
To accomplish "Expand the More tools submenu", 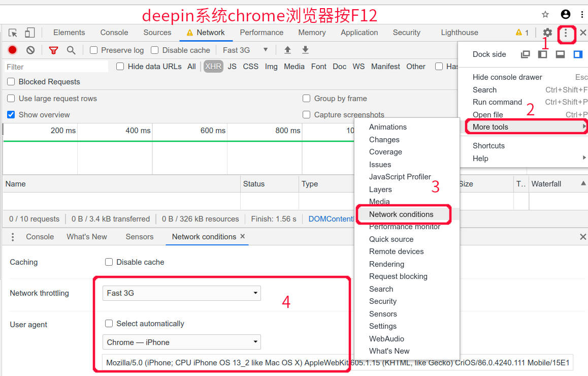I will 526,127.
